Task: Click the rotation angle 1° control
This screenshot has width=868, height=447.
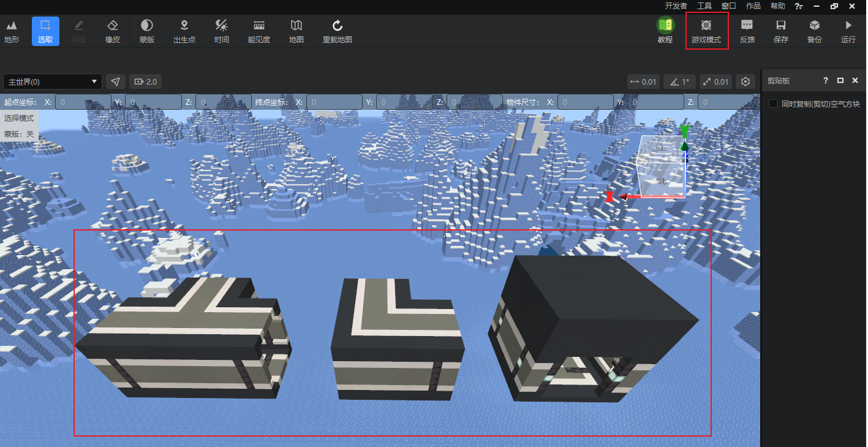Action: pyautogui.click(x=679, y=82)
